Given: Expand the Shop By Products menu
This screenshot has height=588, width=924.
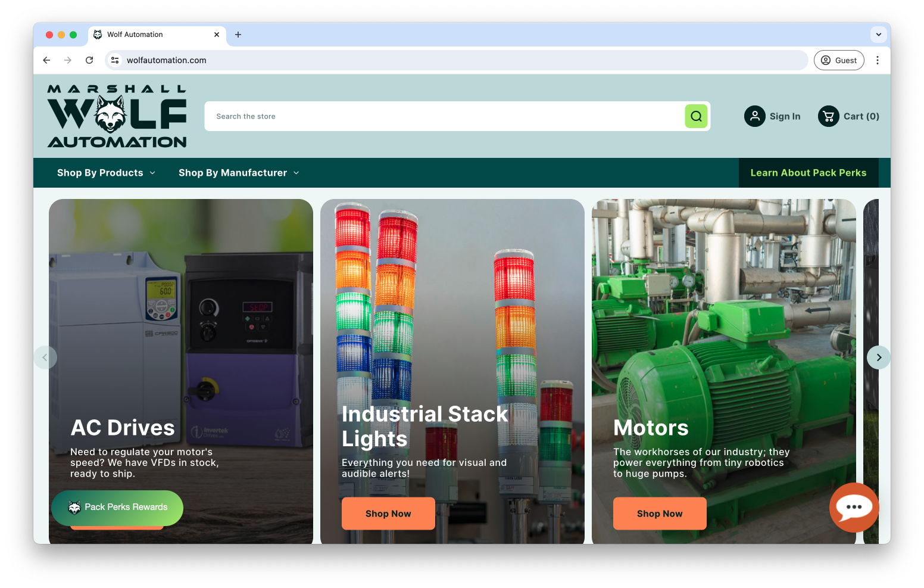Looking at the screenshot, I should click(107, 173).
